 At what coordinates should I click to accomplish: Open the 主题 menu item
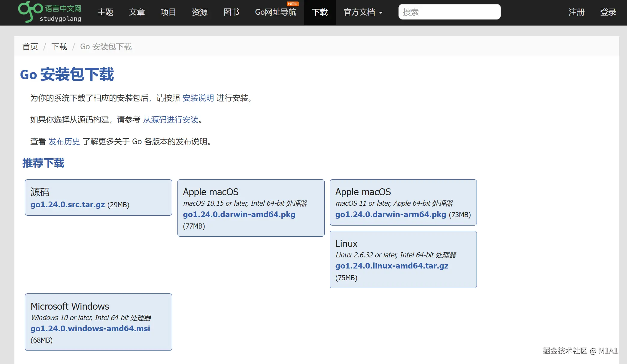(105, 12)
